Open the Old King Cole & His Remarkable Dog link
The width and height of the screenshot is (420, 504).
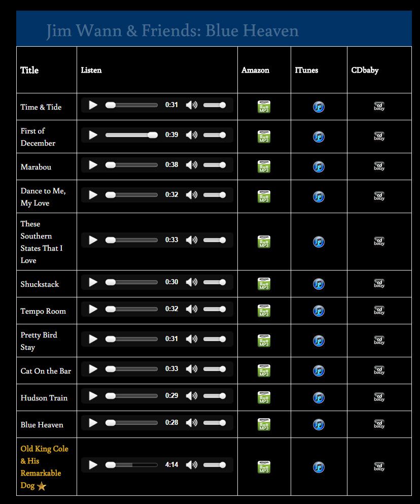point(44,467)
